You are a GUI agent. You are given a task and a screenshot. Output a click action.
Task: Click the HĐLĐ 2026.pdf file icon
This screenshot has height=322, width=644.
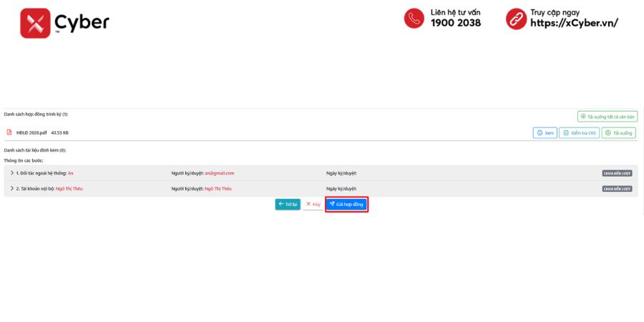point(9,132)
